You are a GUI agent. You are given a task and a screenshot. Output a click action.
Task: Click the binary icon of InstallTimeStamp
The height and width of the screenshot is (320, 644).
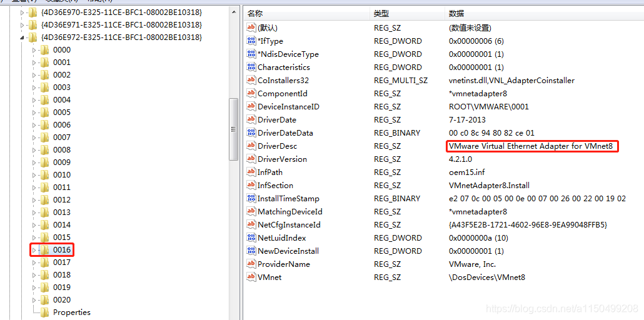[x=251, y=198]
